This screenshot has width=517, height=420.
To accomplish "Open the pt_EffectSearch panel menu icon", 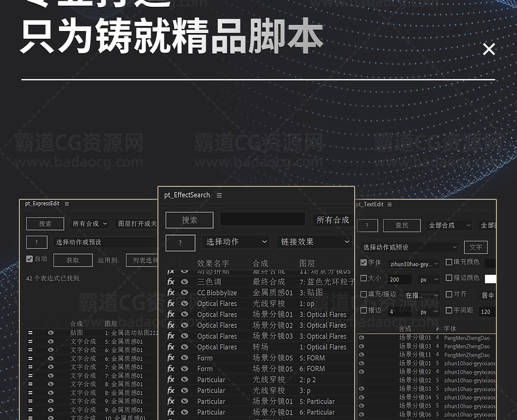I will click(219, 195).
